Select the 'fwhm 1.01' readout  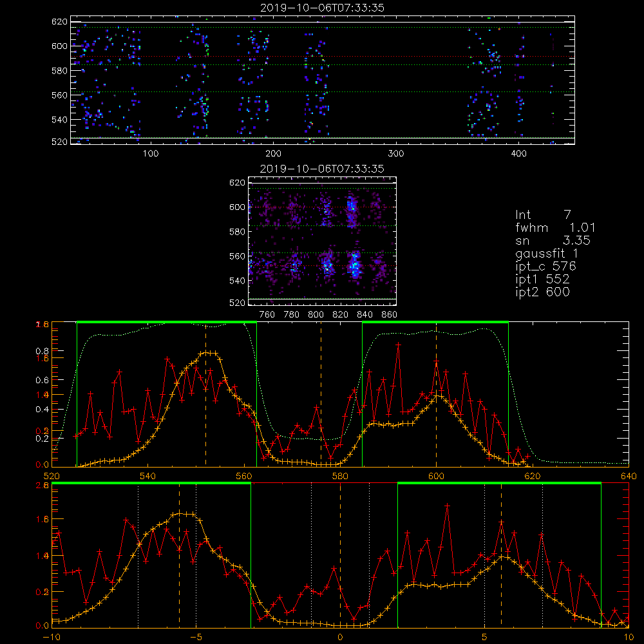click(555, 227)
